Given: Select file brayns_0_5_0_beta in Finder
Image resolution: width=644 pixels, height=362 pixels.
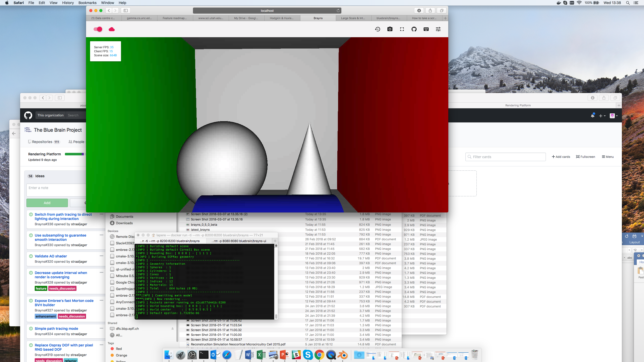Looking at the screenshot, I should coord(204,225).
